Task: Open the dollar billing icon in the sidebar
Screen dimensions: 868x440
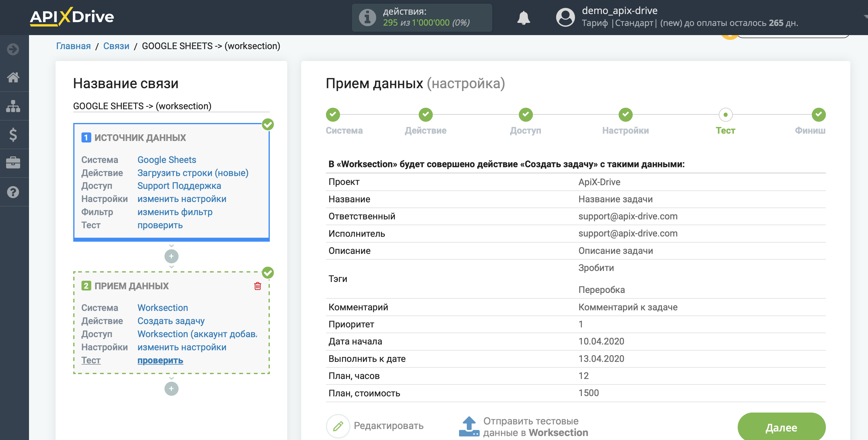Action: 13,135
